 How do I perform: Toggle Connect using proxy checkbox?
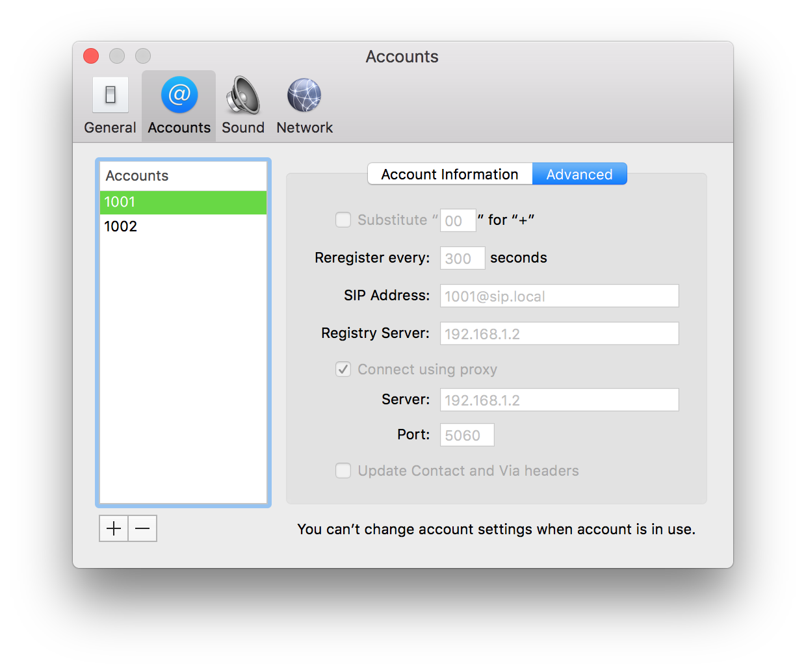343,369
